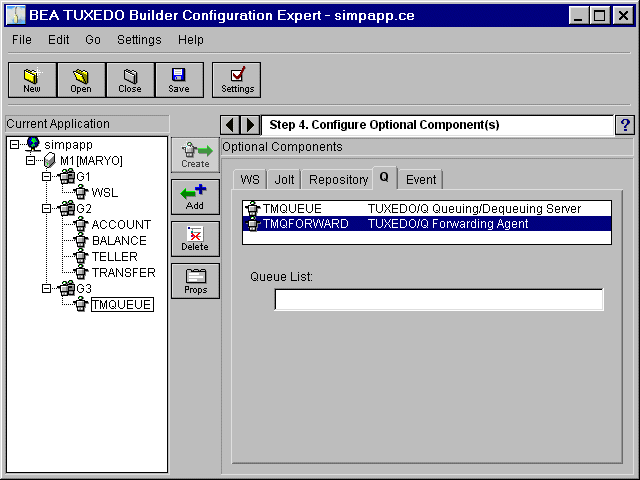This screenshot has width=640, height=480.
Task: Collapse the G2 group node
Action: [x=47, y=209]
